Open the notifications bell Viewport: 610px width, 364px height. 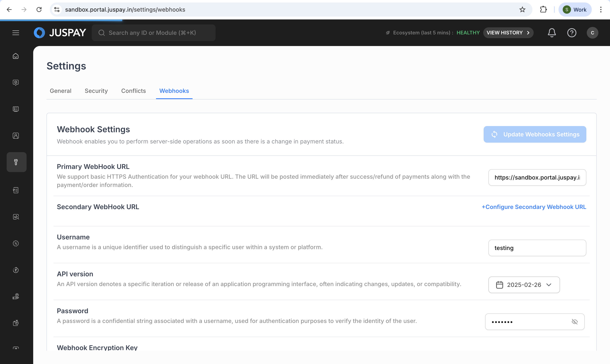pyautogui.click(x=551, y=33)
